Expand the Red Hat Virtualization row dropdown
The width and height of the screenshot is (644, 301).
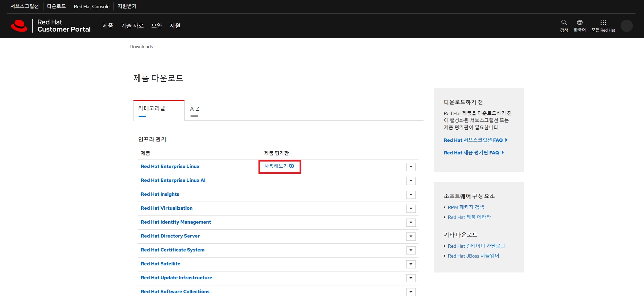tap(411, 208)
